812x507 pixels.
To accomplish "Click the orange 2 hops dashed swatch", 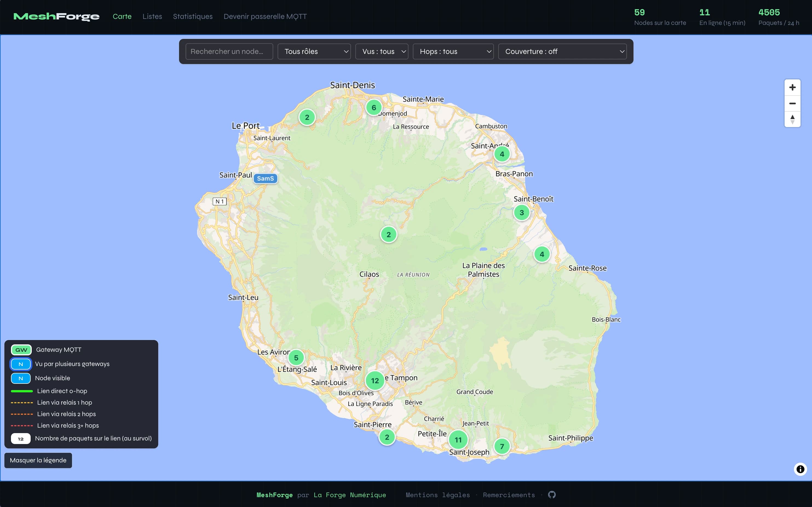I will 22,414.
